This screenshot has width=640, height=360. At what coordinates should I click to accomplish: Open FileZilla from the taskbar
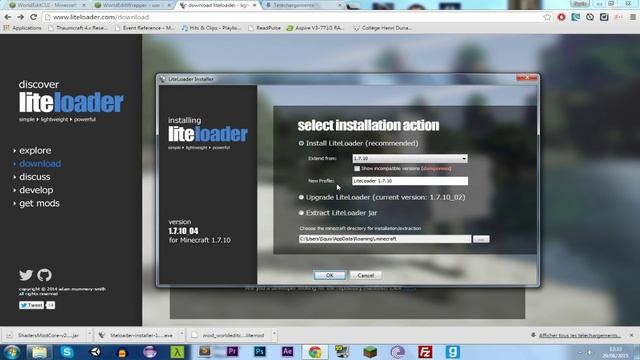(x=425, y=352)
